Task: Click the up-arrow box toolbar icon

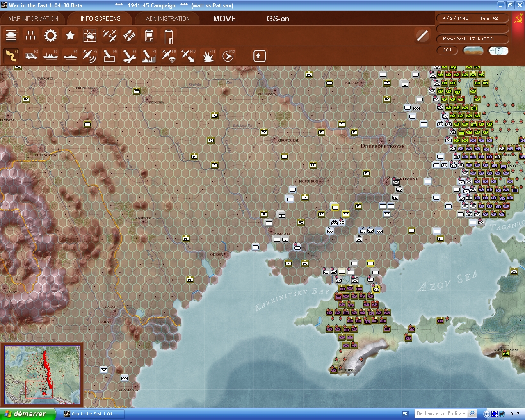Action: (x=259, y=56)
